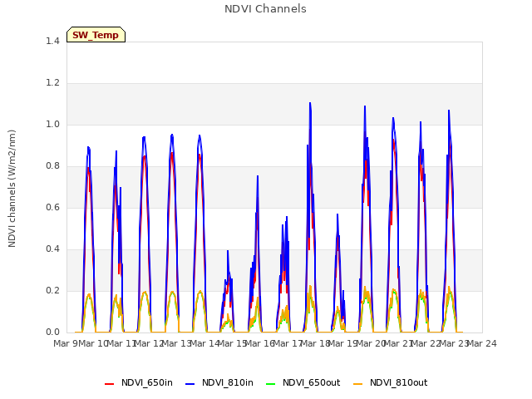Screen dimensions: 532x399
Task: Toggle the NDVI_810out legend entry
Action: tap(390, 382)
